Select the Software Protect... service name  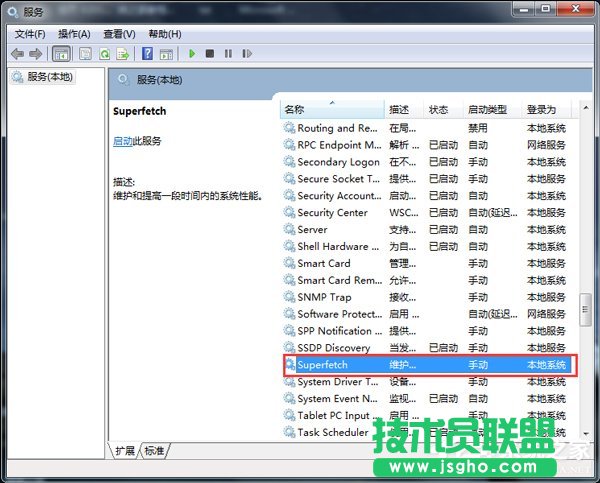(x=340, y=314)
